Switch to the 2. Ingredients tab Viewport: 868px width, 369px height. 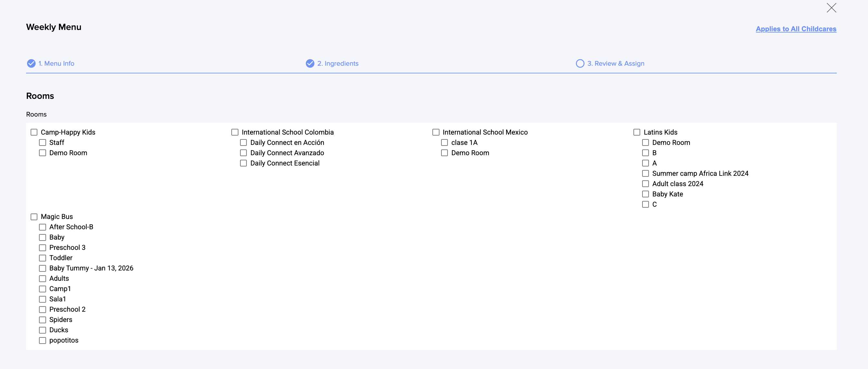tap(338, 63)
